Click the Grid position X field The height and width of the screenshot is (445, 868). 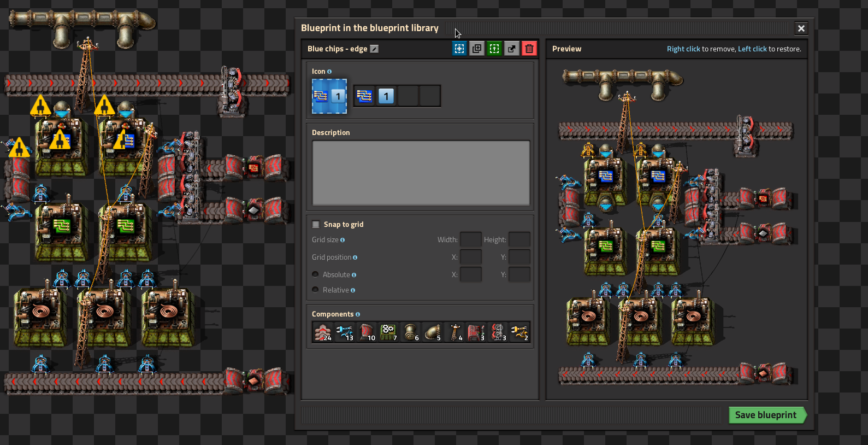(471, 257)
